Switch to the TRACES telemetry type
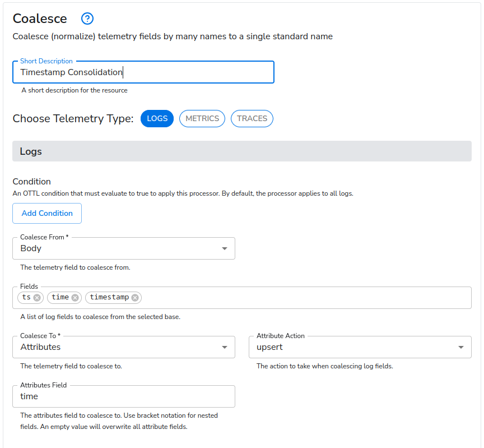 click(252, 118)
